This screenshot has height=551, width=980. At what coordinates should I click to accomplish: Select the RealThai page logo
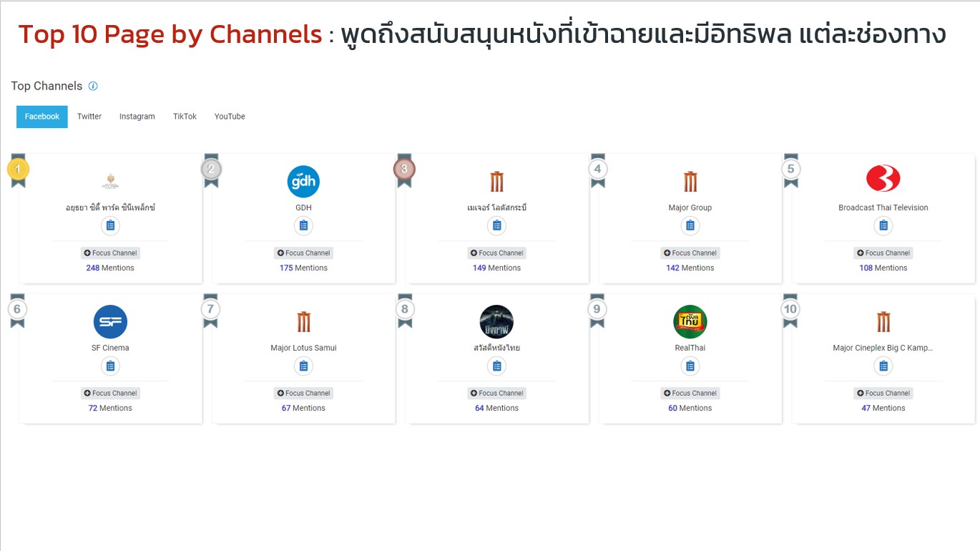point(690,322)
